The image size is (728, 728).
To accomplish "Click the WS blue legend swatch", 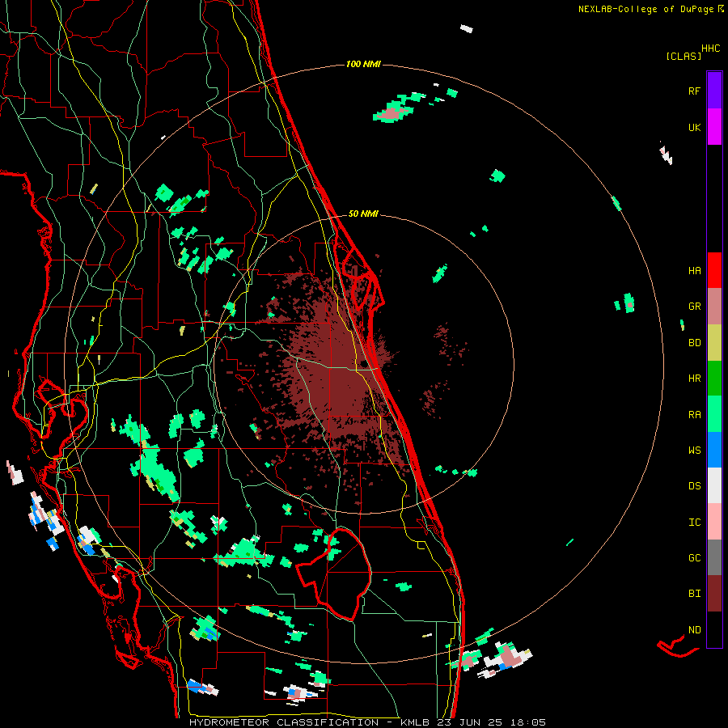I will tap(714, 450).
